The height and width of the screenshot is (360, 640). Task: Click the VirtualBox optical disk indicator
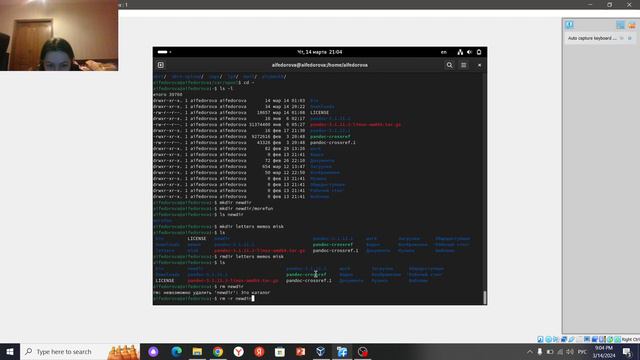(x=548, y=339)
